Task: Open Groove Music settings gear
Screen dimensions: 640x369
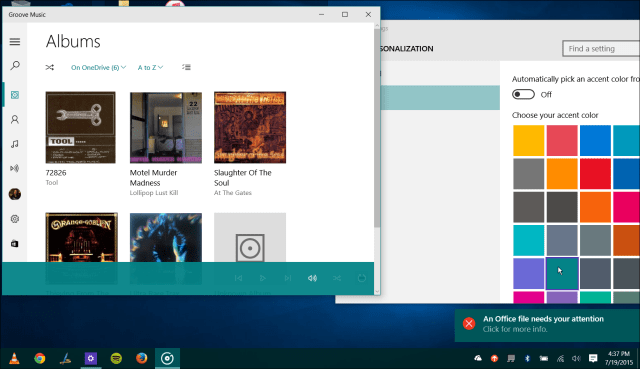Action: tap(15, 219)
